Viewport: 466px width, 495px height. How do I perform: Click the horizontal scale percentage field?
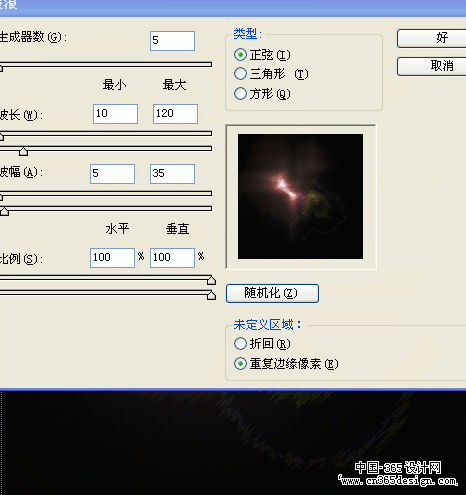click(x=112, y=258)
